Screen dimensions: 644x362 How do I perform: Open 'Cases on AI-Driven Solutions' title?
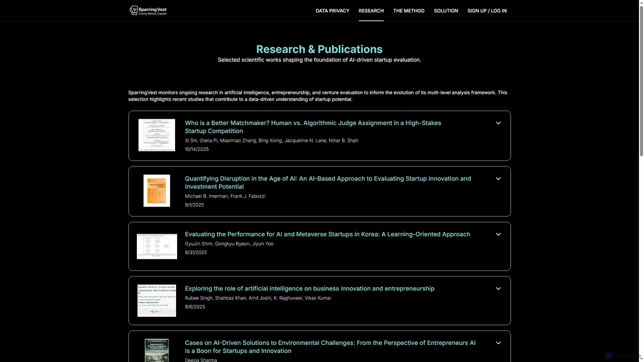[x=330, y=347]
